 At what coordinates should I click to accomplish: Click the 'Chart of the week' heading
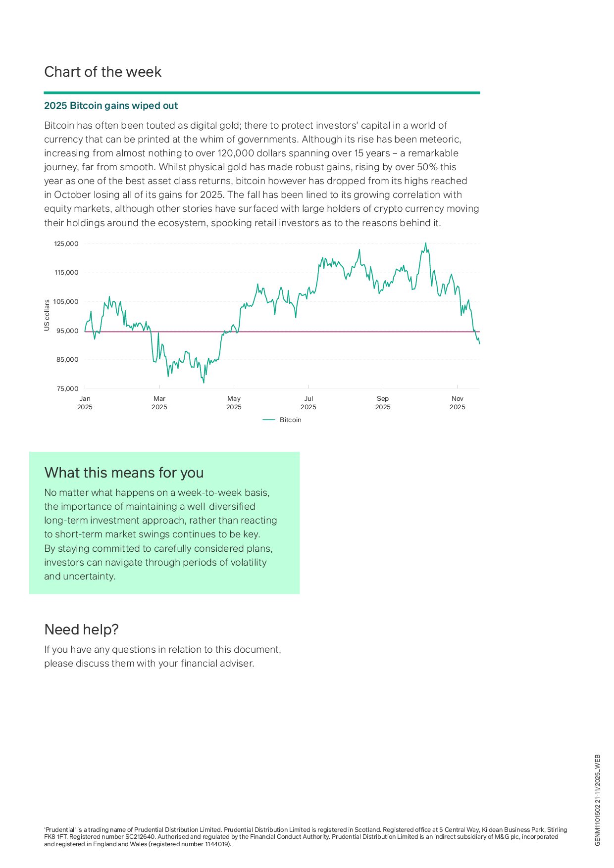102,72
